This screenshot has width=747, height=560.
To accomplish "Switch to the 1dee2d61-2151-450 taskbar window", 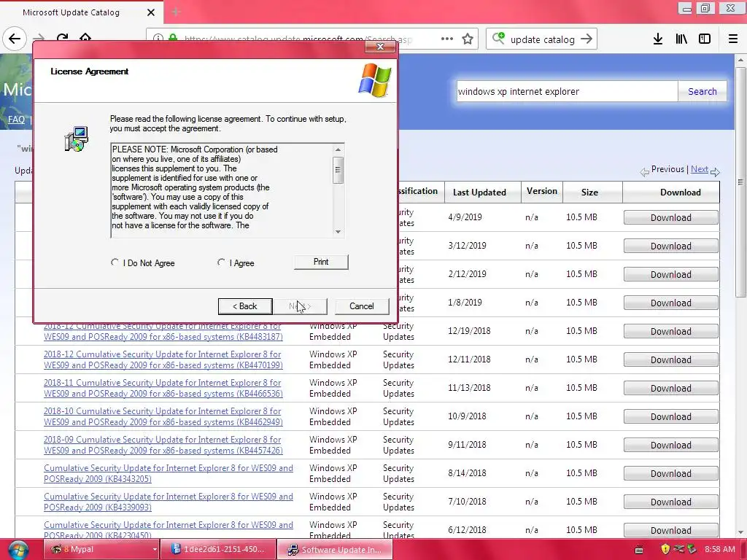I will point(217,550).
